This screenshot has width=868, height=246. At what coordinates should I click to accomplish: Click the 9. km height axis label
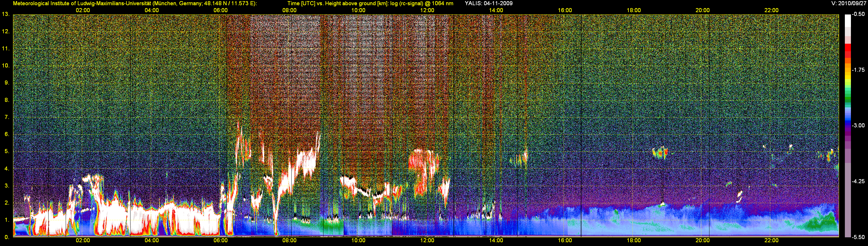pos(7,83)
